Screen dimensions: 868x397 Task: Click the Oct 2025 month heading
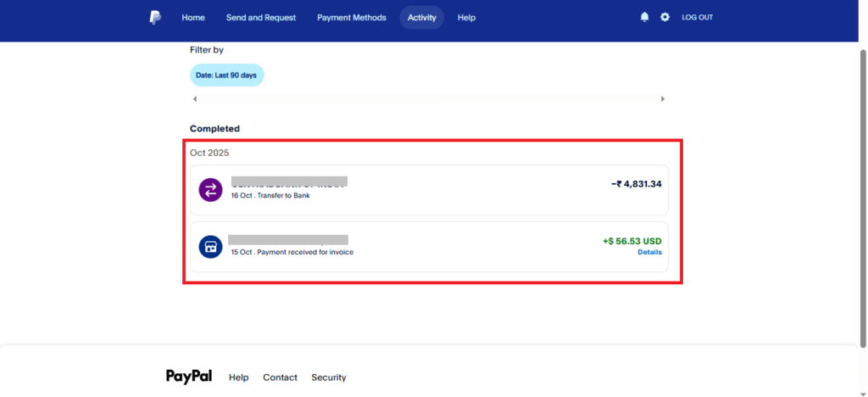209,153
